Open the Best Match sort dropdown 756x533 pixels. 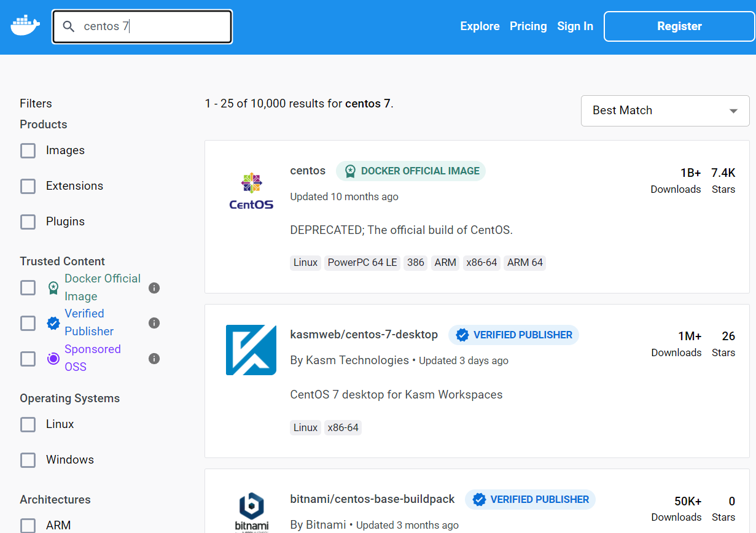[x=665, y=111]
